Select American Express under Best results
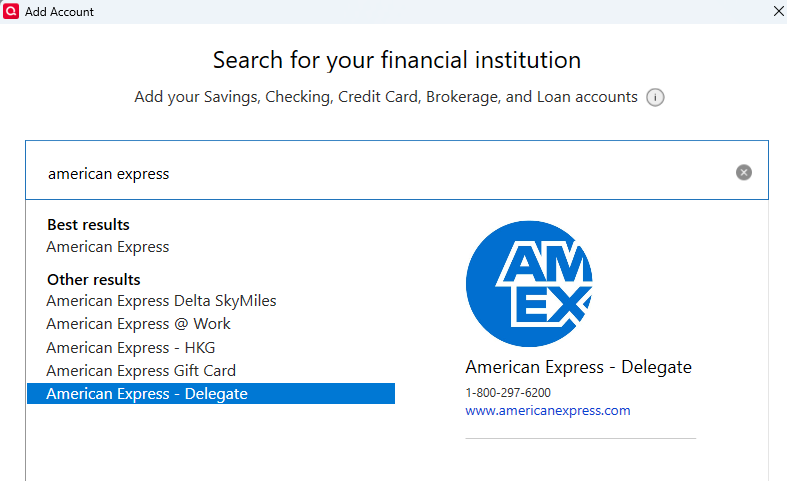Viewport: 787px width, 481px height. [108, 247]
